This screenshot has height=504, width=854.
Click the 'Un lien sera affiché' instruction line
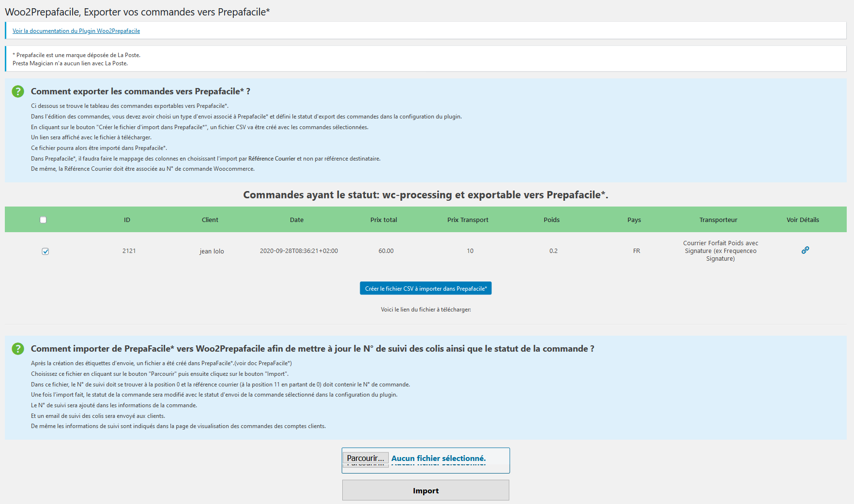91,137
